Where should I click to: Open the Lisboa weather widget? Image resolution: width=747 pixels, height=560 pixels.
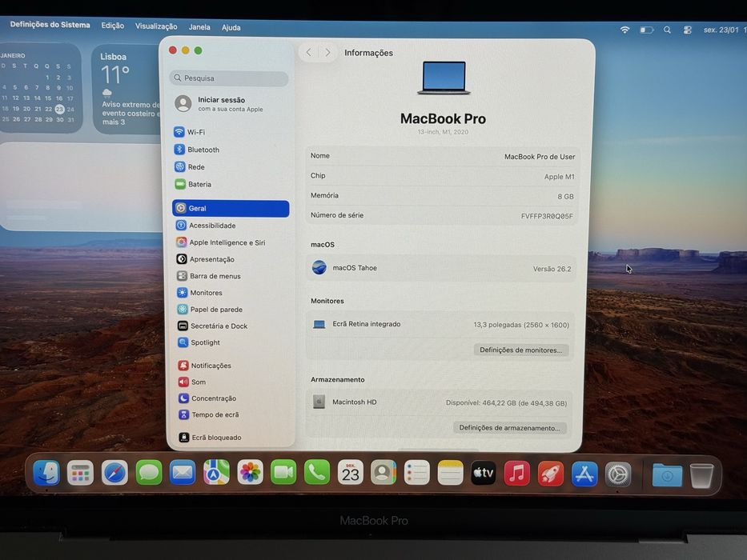pyautogui.click(x=127, y=90)
